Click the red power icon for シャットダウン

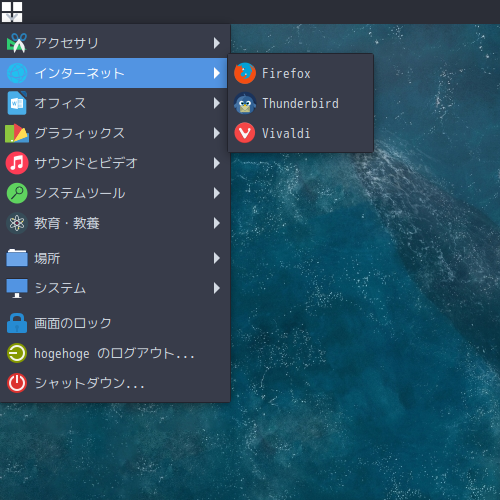pos(17,383)
